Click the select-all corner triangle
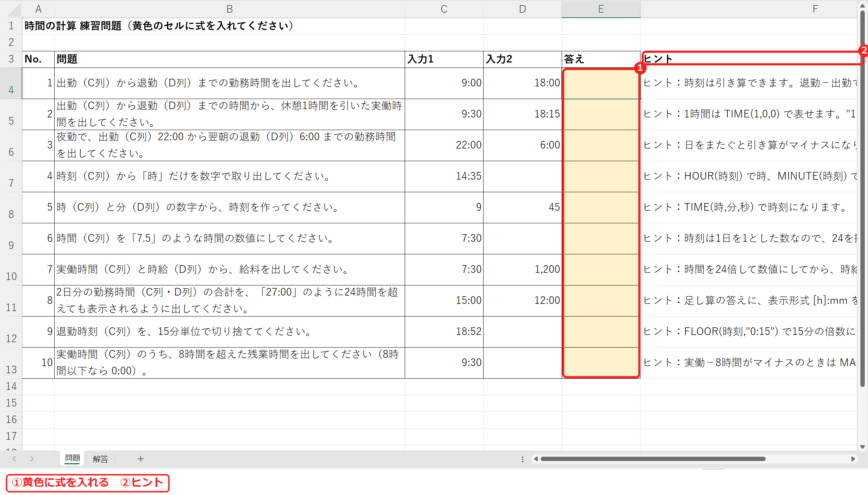The width and height of the screenshot is (868, 495). coord(14,10)
